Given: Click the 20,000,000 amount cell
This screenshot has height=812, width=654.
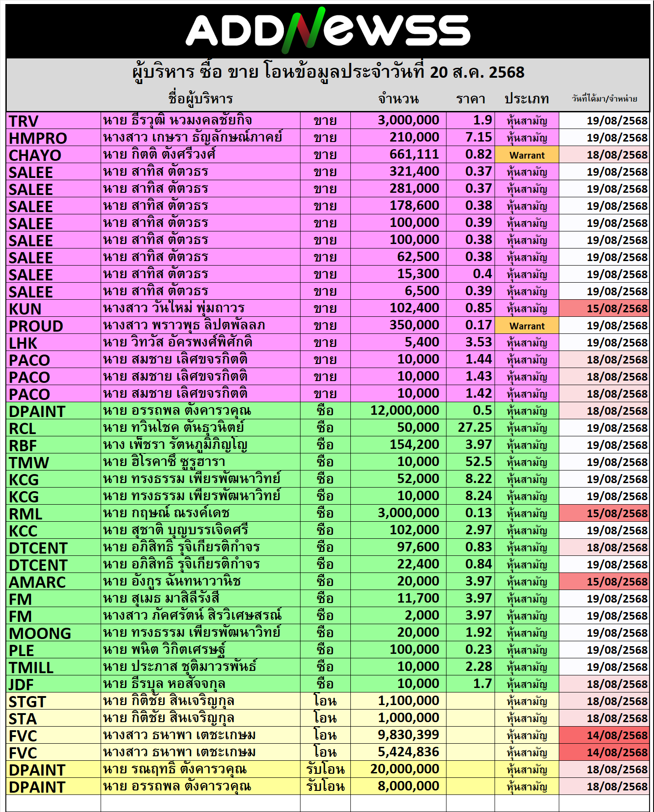Looking at the screenshot, I should [398, 769].
